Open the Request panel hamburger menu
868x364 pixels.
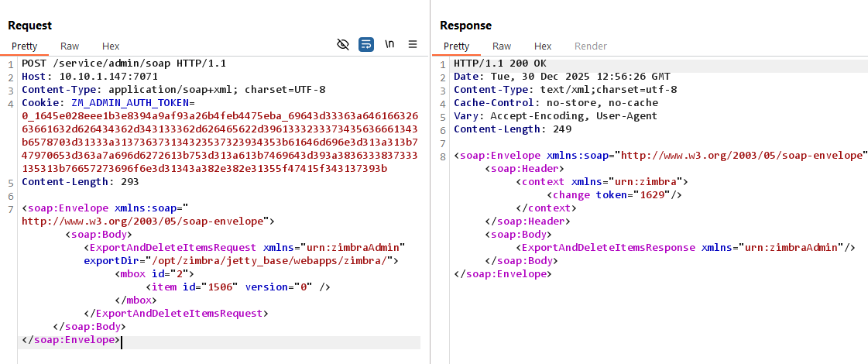point(413,44)
